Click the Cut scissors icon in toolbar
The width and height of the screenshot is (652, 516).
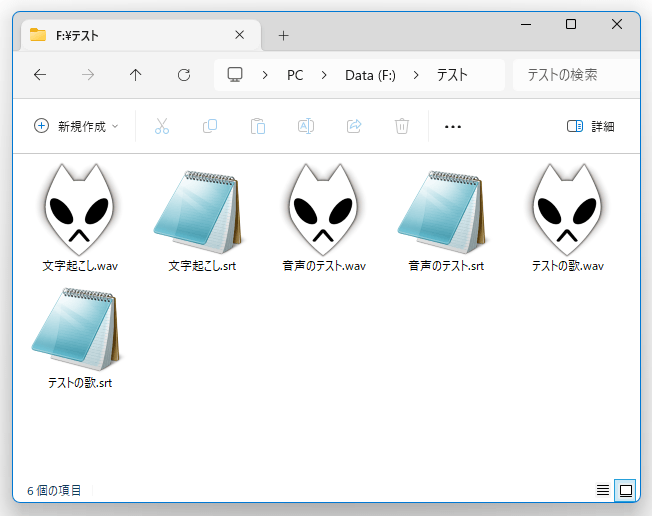pyautogui.click(x=162, y=126)
